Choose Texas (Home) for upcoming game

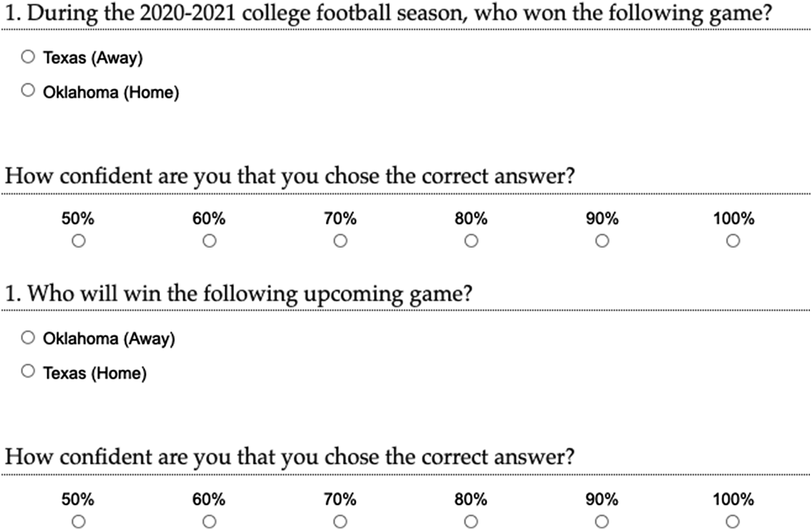click(x=28, y=371)
